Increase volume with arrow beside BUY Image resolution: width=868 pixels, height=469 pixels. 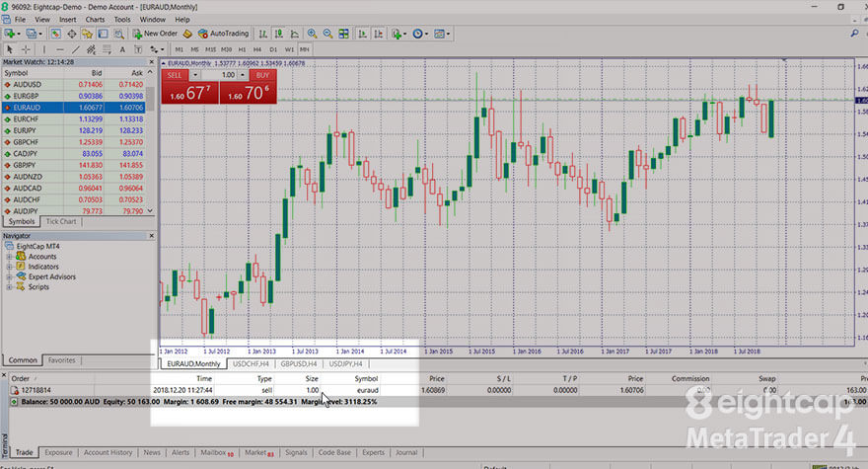pyautogui.click(x=243, y=75)
